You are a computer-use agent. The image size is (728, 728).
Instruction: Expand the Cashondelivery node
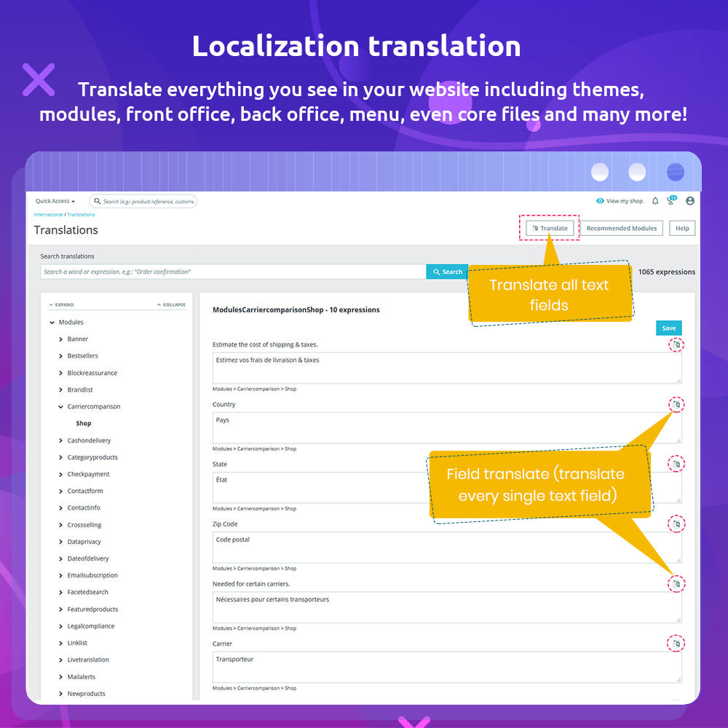click(x=60, y=440)
